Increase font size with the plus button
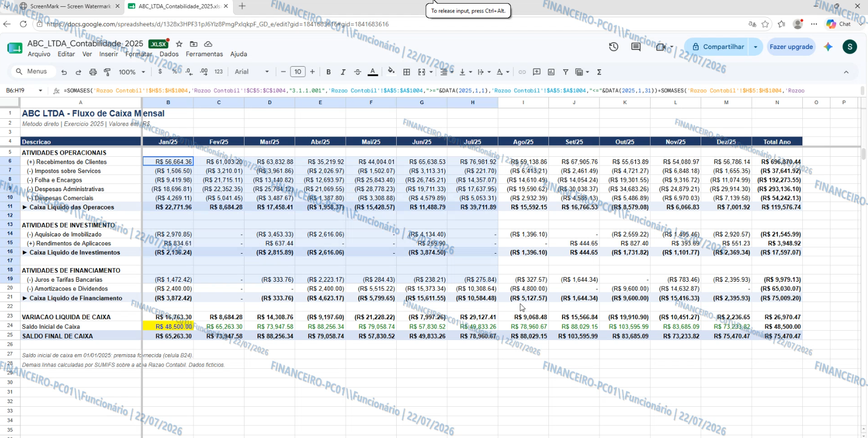The height and width of the screenshot is (438, 868). pos(312,72)
